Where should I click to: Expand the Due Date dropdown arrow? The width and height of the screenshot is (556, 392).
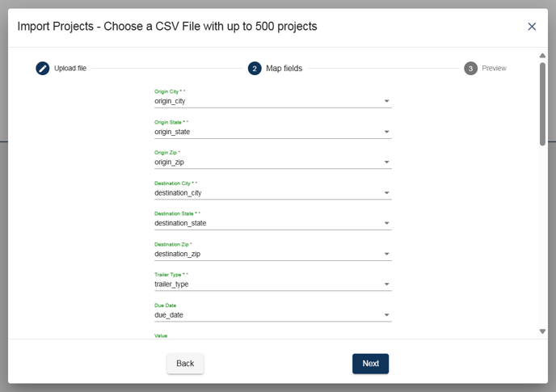coord(386,314)
